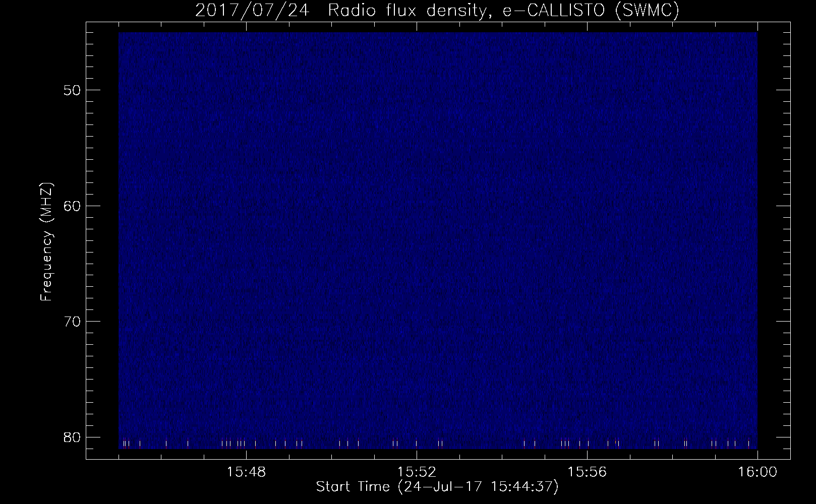Click the 16:00 time tick label
This screenshot has width=816, height=504.
tap(757, 473)
